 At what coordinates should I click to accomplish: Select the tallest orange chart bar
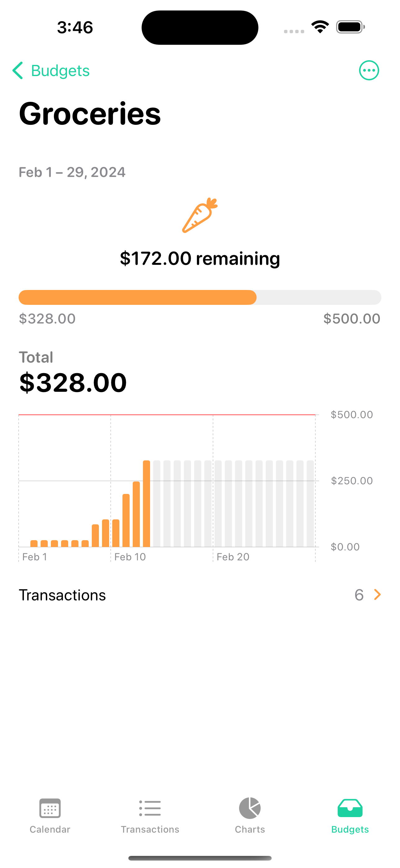[146, 504]
